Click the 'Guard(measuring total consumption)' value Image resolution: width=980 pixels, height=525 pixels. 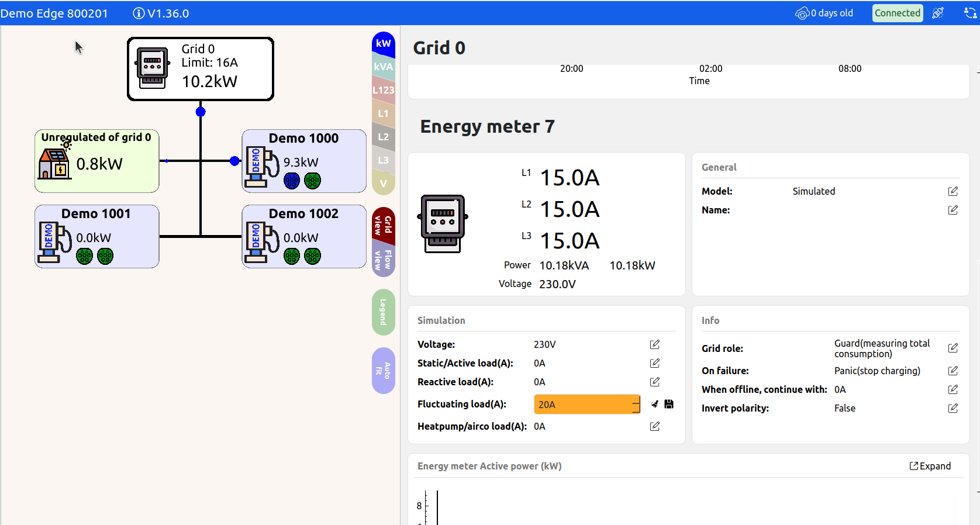point(882,348)
